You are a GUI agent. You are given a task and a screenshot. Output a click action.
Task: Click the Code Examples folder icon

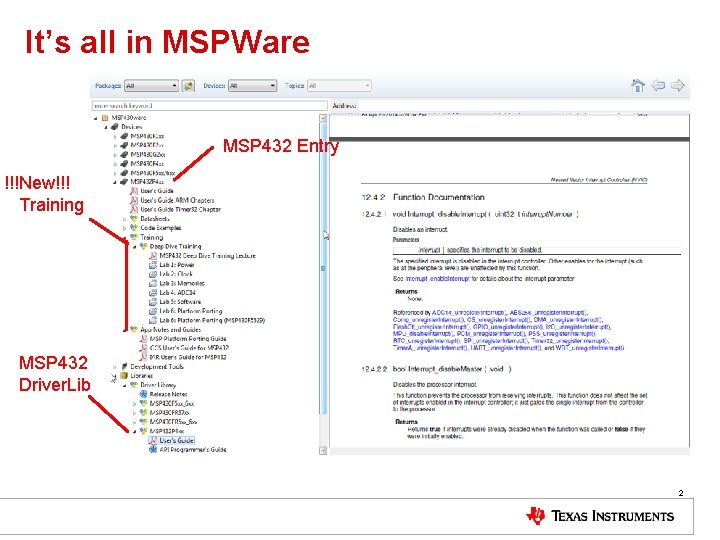click(134, 228)
